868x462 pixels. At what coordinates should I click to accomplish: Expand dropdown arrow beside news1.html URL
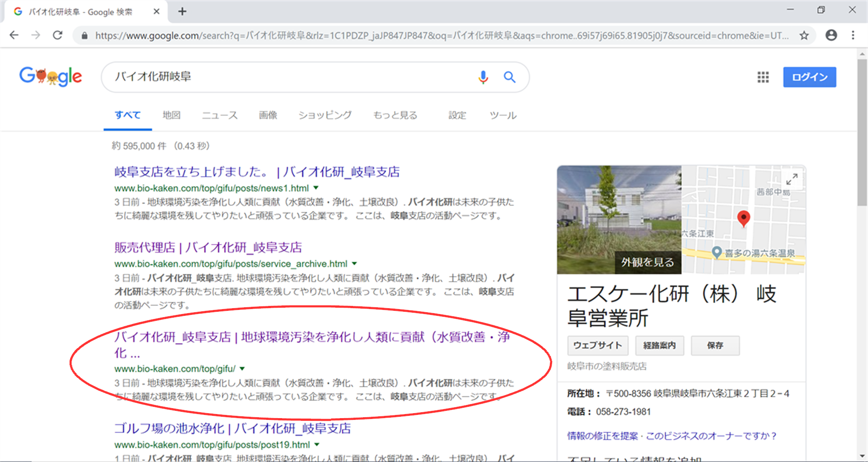point(316,188)
